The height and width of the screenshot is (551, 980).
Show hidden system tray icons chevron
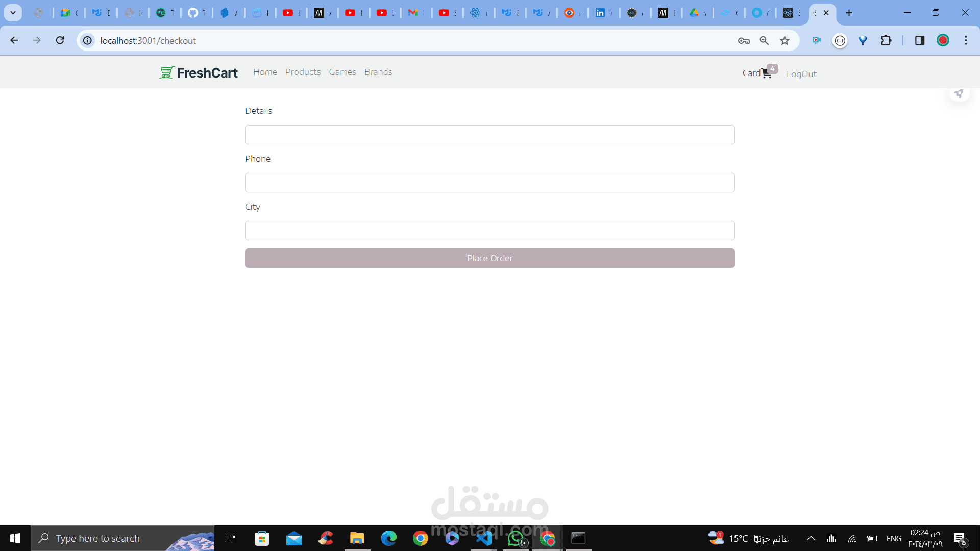pyautogui.click(x=811, y=538)
